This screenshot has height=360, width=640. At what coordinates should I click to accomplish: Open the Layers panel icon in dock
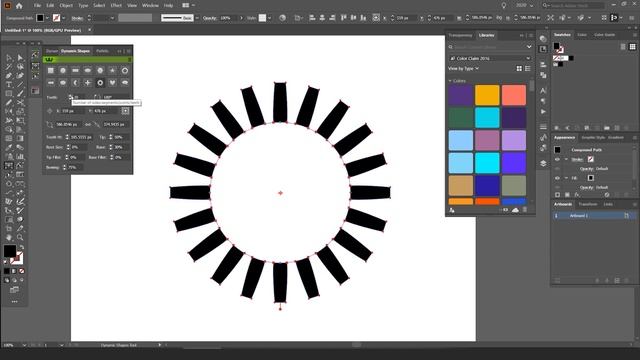click(543, 163)
